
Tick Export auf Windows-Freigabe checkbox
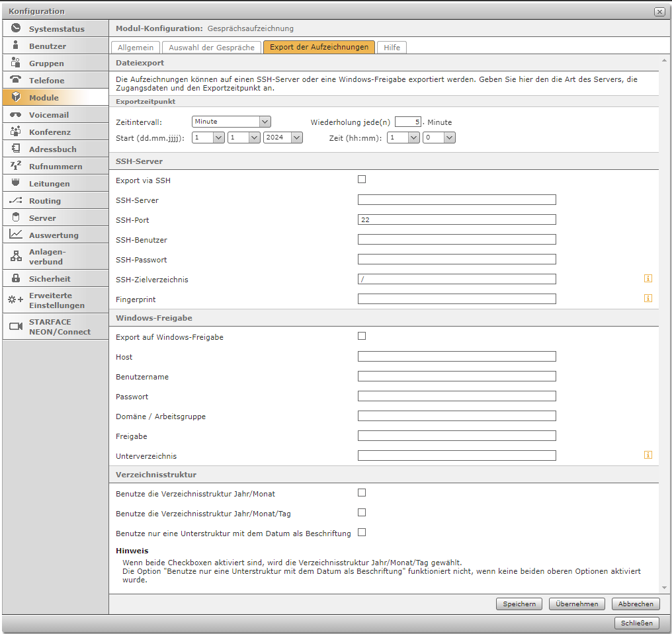[362, 336]
